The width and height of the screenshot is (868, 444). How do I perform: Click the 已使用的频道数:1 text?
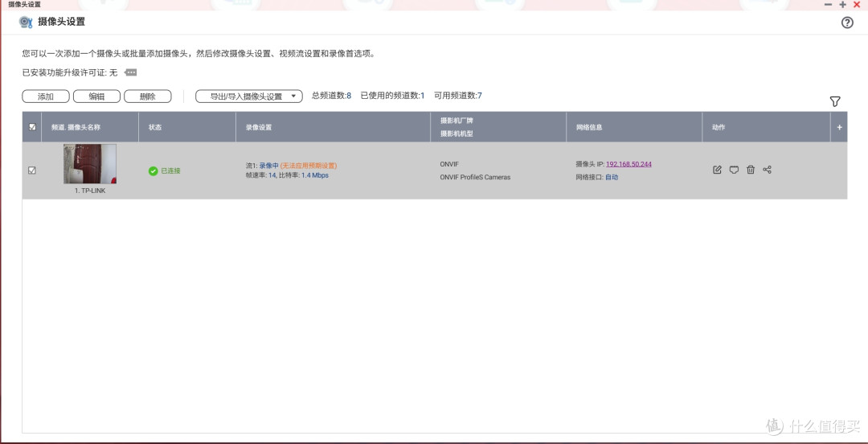tap(392, 96)
